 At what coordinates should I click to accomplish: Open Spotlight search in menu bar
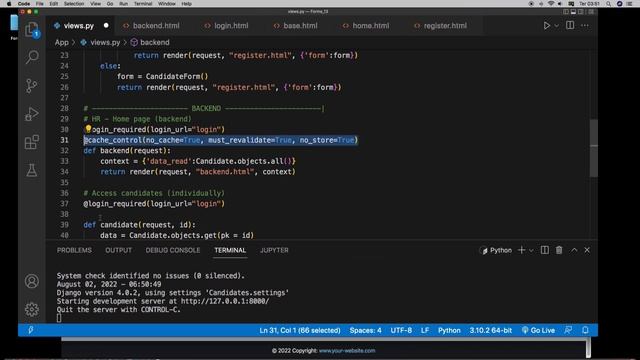[609, 4]
